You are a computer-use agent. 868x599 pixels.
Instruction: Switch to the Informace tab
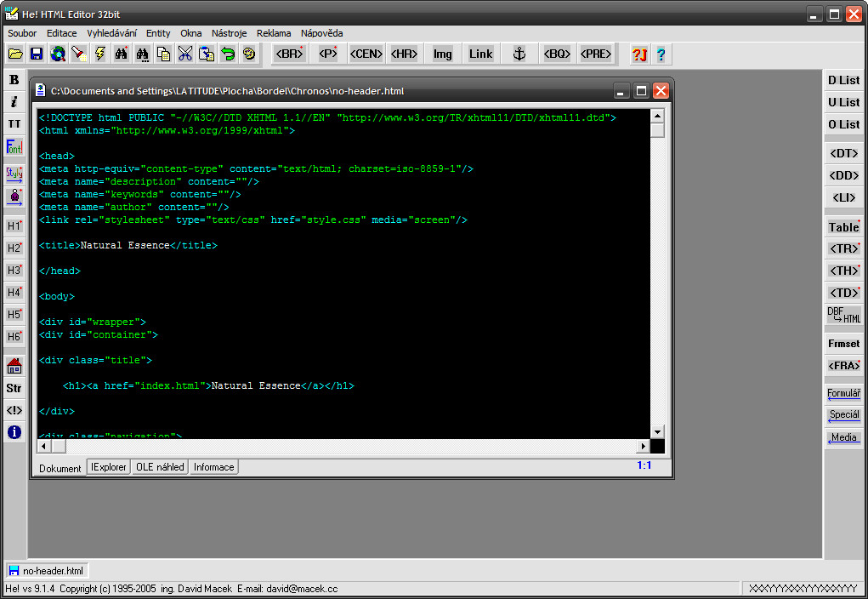(x=213, y=467)
